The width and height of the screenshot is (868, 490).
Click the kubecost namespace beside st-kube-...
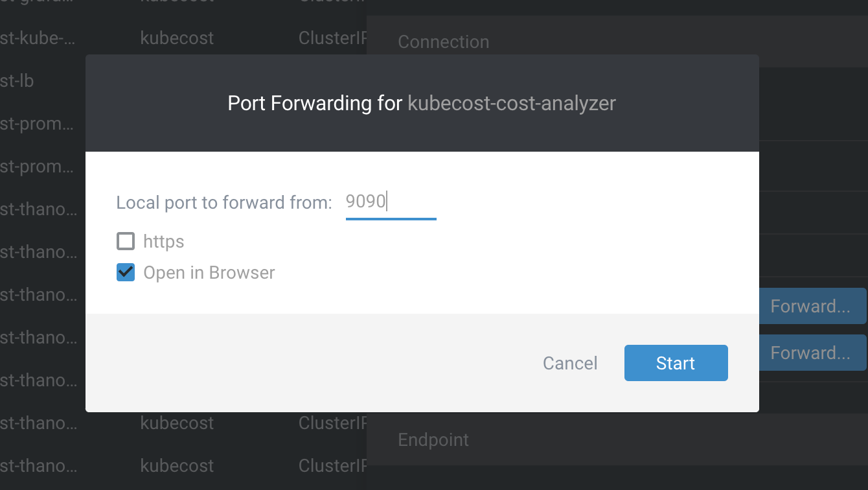177,38
